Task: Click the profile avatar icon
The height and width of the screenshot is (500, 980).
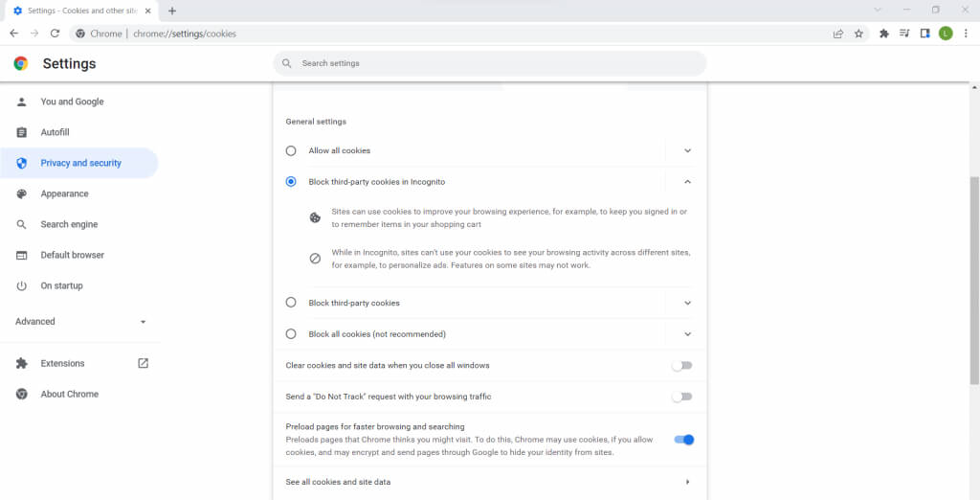Action: pyautogui.click(x=946, y=34)
